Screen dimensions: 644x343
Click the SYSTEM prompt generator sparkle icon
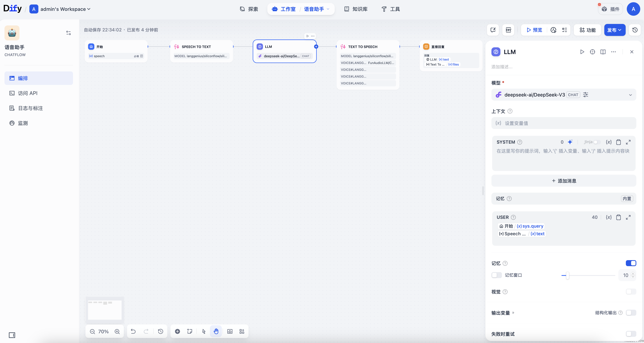coord(570,142)
